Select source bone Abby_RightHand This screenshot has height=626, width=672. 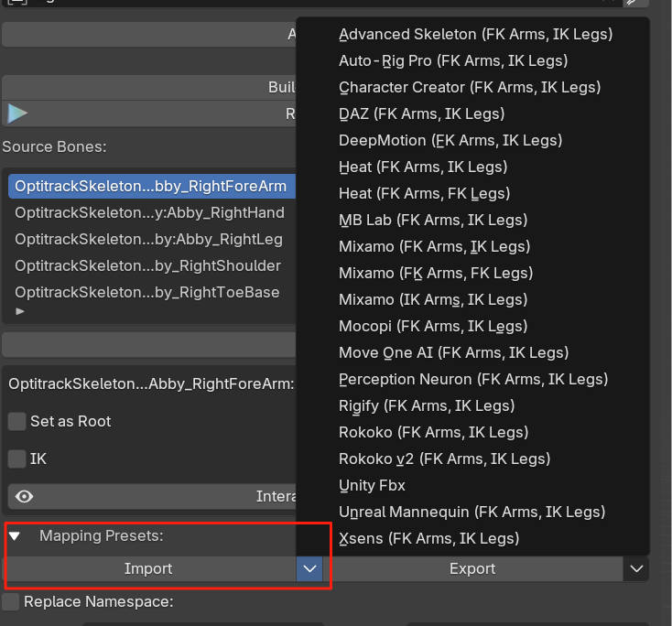[x=152, y=213]
